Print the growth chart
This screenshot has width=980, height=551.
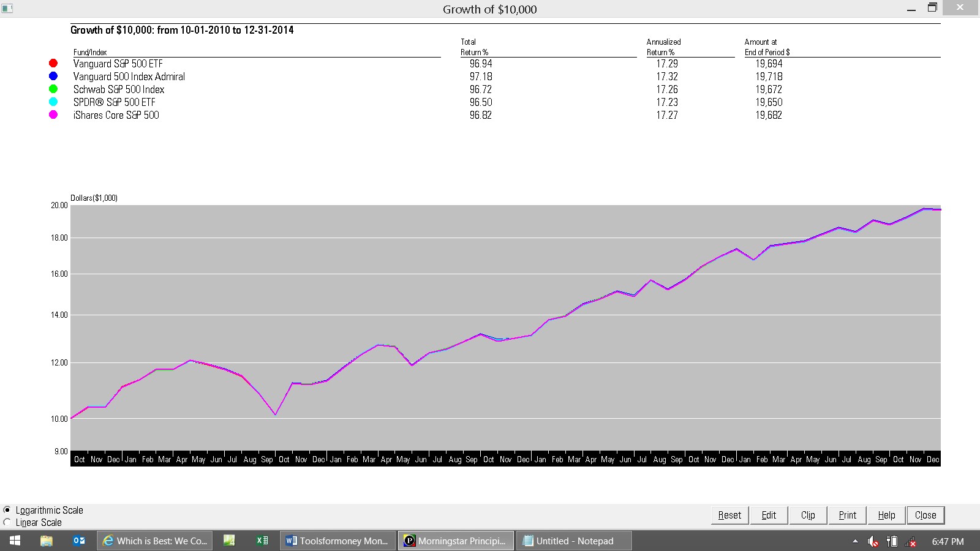(x=847, y=515)
